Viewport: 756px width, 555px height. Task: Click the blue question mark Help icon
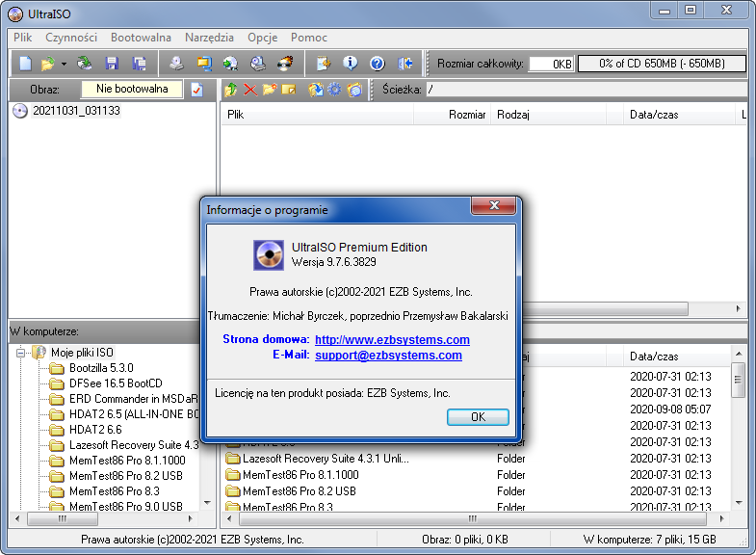pos(377,64)
